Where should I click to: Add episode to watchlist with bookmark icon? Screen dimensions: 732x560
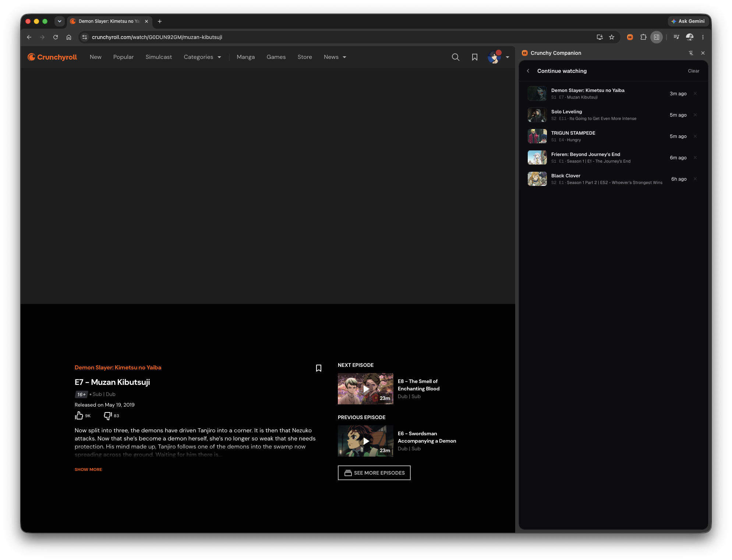click(319, 368)
